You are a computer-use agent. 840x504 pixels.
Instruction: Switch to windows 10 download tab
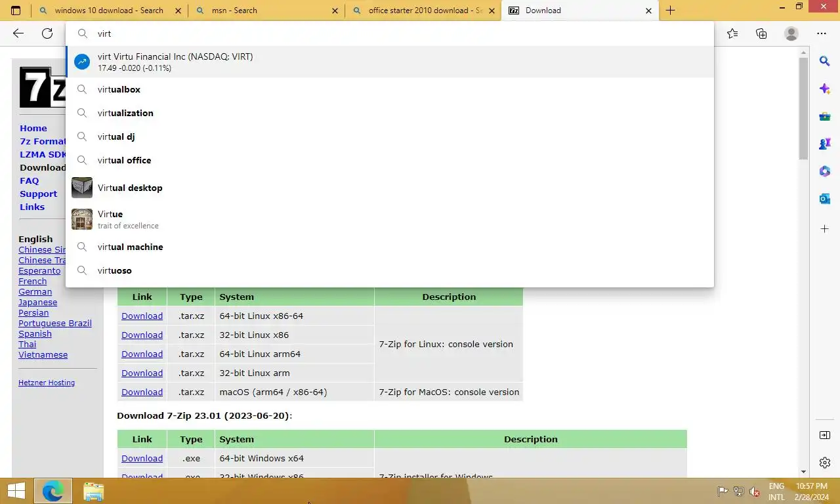pyautogui.click(x=109, y=10)
